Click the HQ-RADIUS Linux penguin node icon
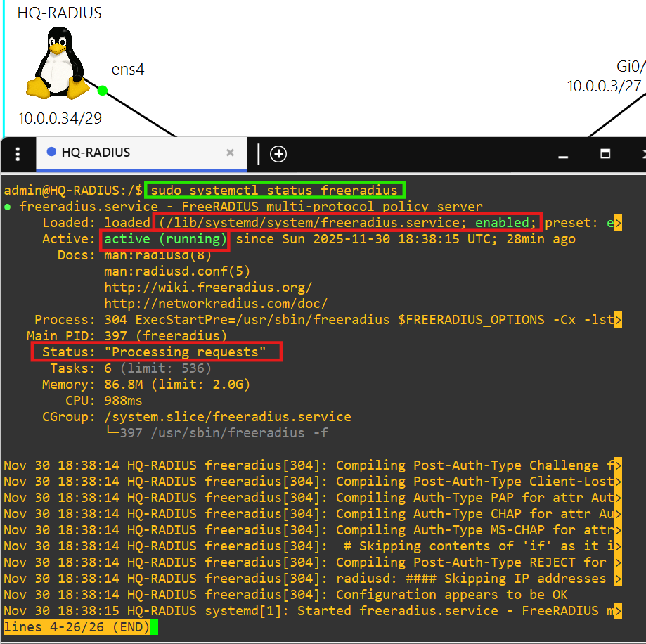This screenshot has height=644, width=646. 58,67
